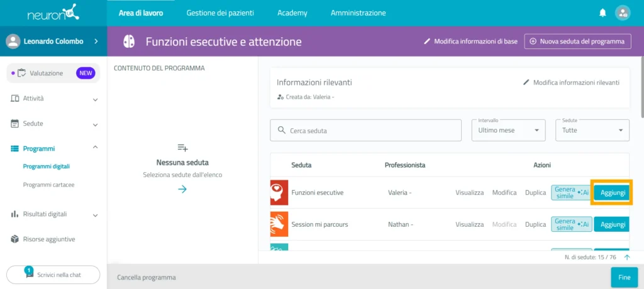Click the brain icon beside the program title
The width and height of the screenshot is (644, 289).
point(129,41)
